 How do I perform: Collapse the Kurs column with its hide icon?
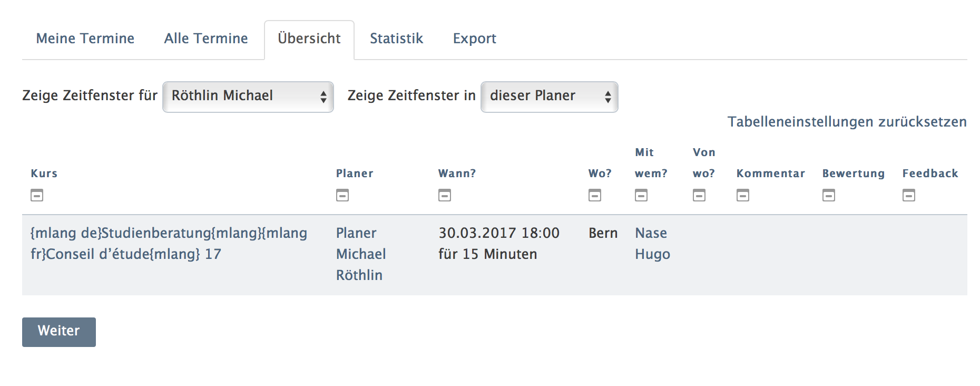pyautogui.click(x=37, y=196)
